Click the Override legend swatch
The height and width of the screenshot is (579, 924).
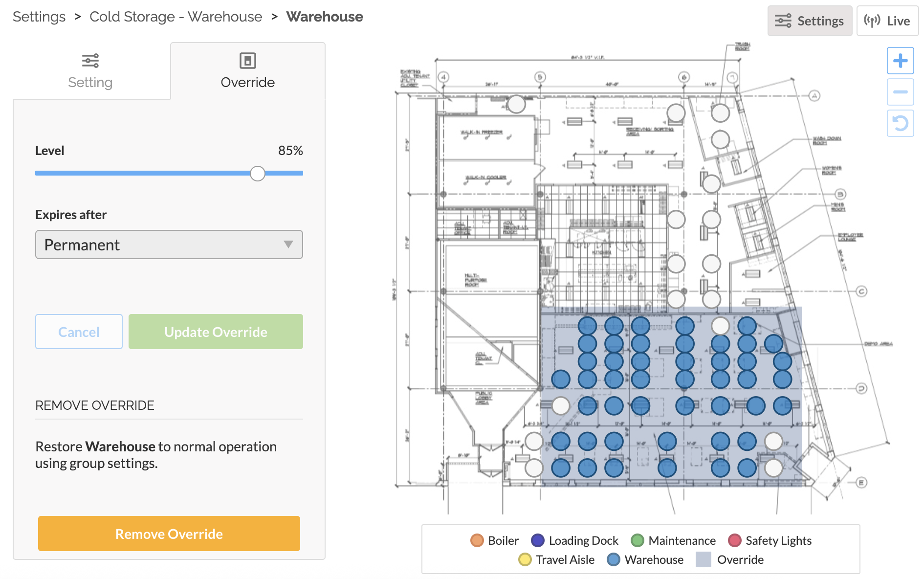703,559
